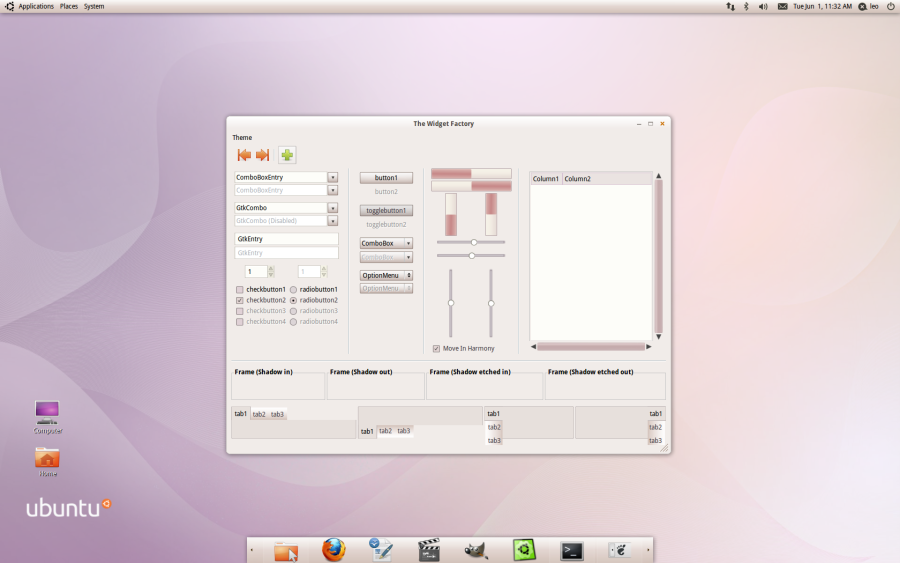
Task: Select radiobutton2
Action: coord(293,300)
